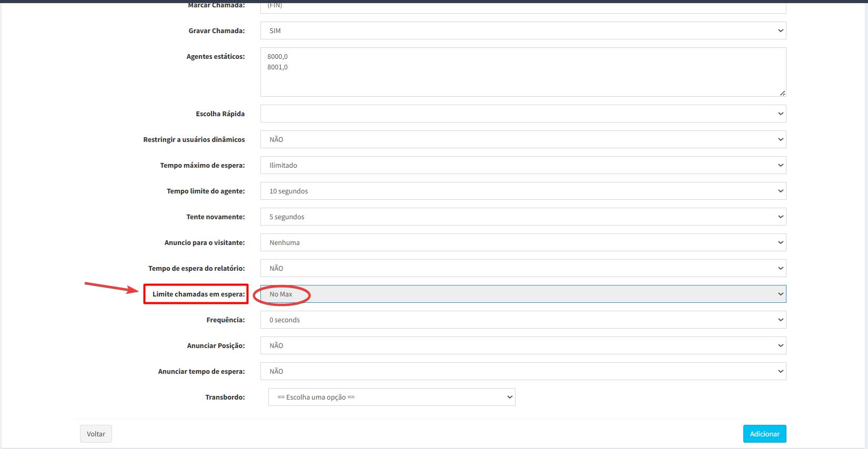
Task: Open Anuncio para o visitante dropdown
Action: click(523, 242)
